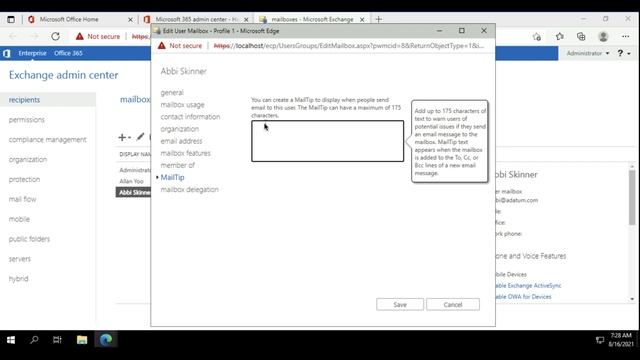Open a new browser tab
Image resolution: width=640 pixels, height=360 pixels.
[378, 19]
